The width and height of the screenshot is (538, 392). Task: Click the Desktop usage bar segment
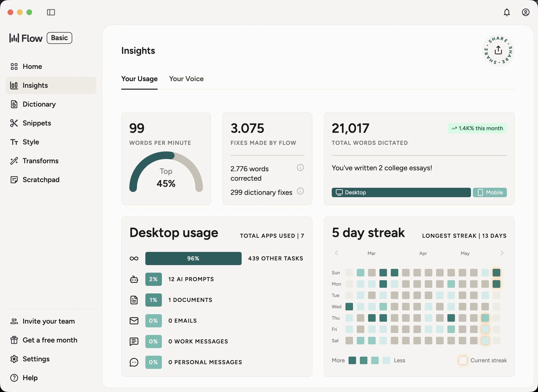tap(401, 192)
